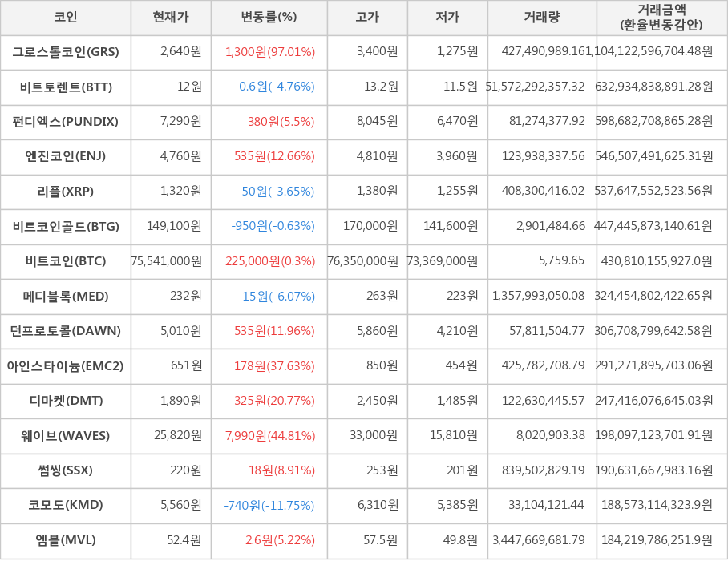Viewport: 728px width, 561px height.
Task: Select the 메디블록(MED) coin name
Action: click(x=66, y=297)
